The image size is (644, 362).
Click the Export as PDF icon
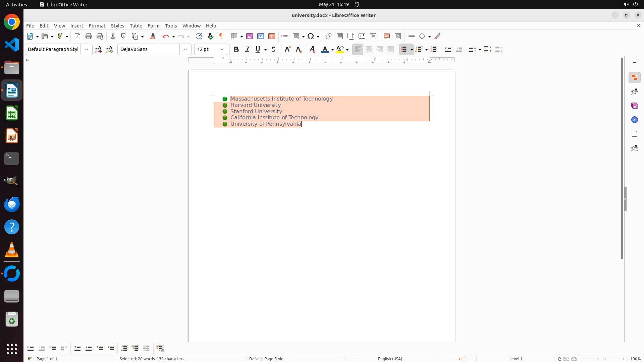click(x=77, y=36)
